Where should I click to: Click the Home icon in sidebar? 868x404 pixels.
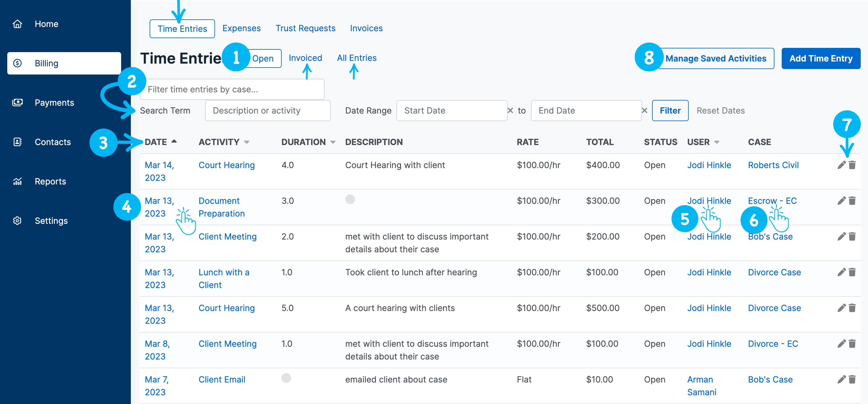pyautogui.click(x=18, y=24)
